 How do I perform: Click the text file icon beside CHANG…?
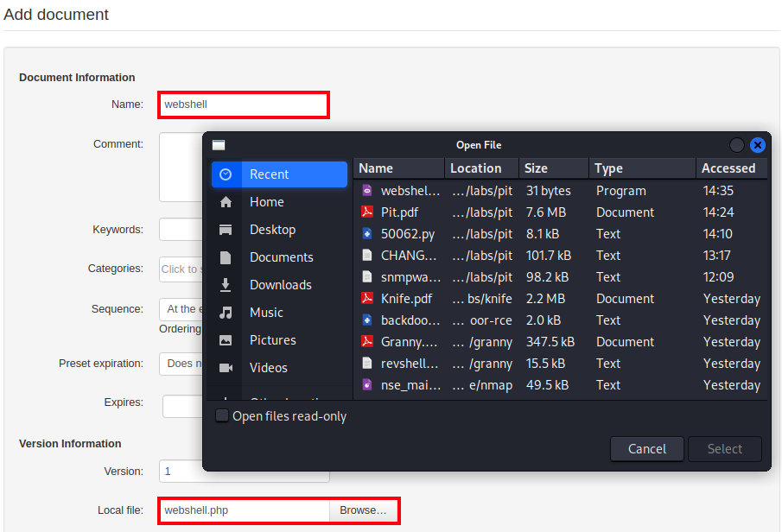[x=367, y=256]
